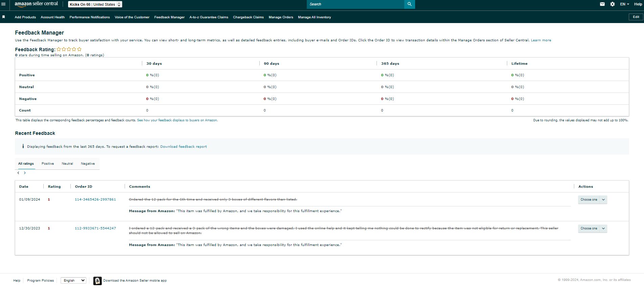Open Manage All Inventory menu item
This screenshot has width=644, height=306.
click(x=315, y=17)
